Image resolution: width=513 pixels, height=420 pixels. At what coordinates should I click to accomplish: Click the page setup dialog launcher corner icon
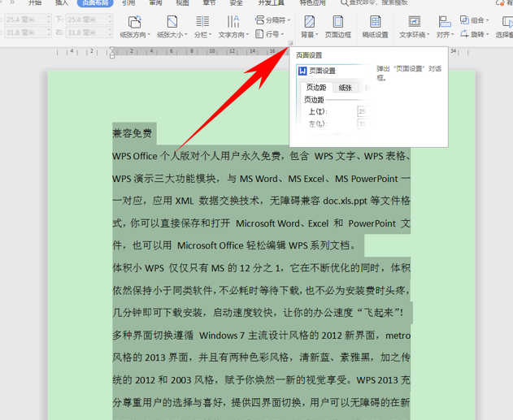coord(290,43)
